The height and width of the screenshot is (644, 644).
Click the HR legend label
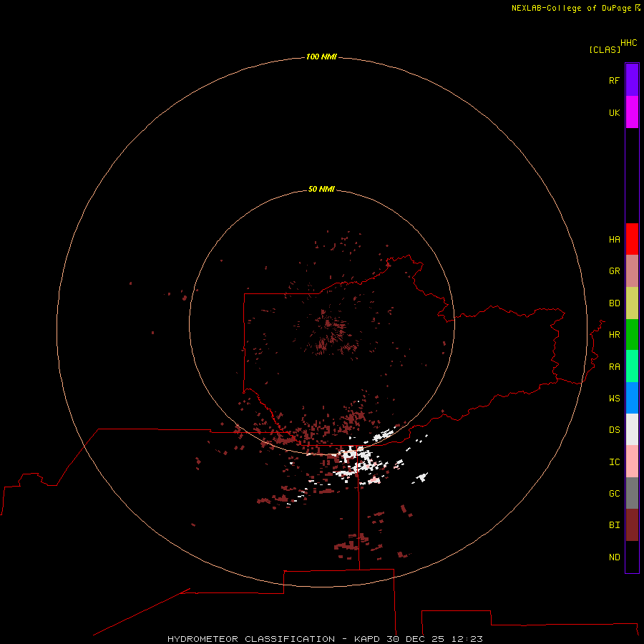tap(614, 335)
